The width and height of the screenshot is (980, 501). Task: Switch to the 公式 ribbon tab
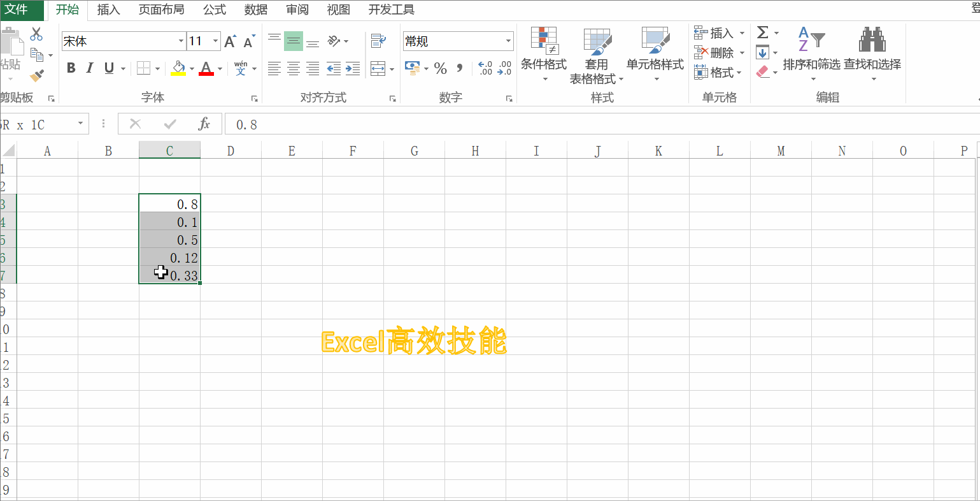click(x=215, y=10)
